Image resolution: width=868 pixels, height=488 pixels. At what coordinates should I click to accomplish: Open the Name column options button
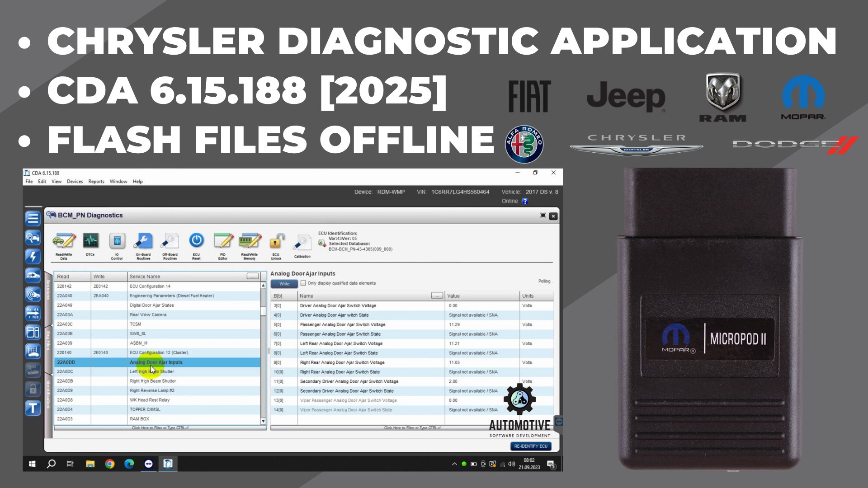click(437, 296)
